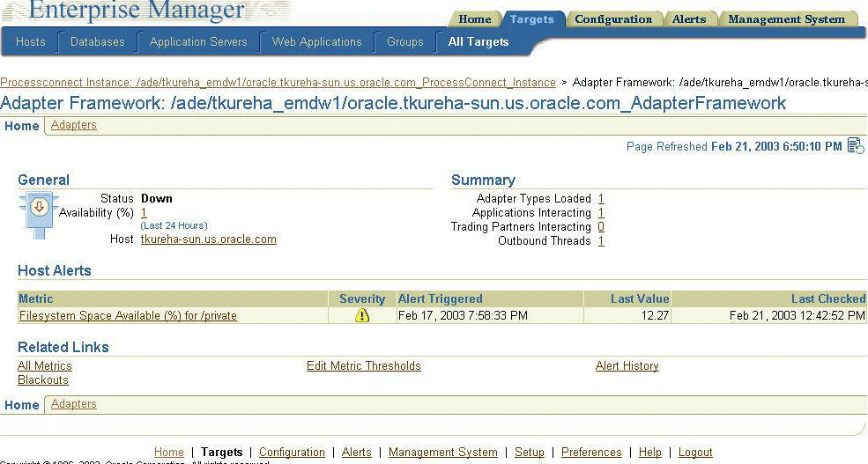868x464 pixels.
Task: View Alert History link
Action: pos(627,366)
